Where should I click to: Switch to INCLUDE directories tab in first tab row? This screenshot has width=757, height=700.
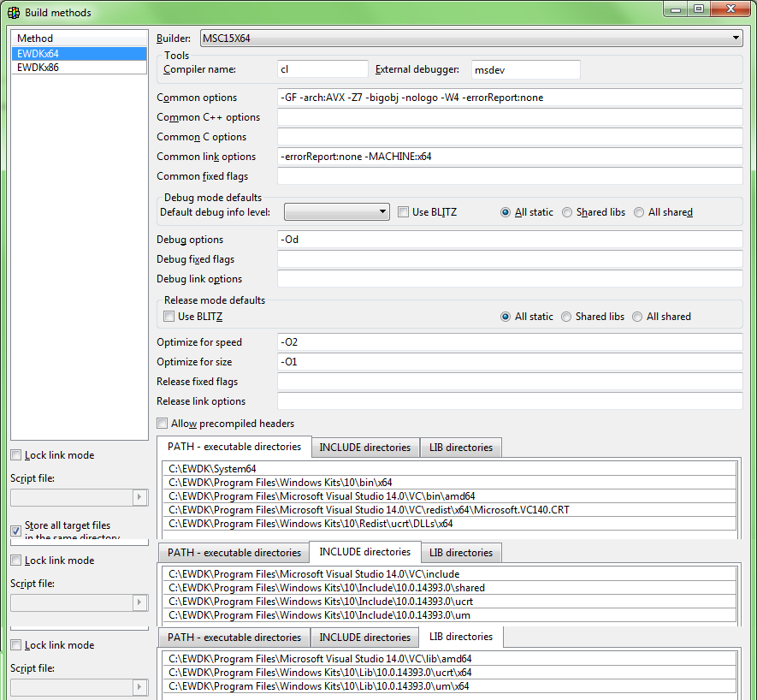pyautogui.click(x=364, y=448)
